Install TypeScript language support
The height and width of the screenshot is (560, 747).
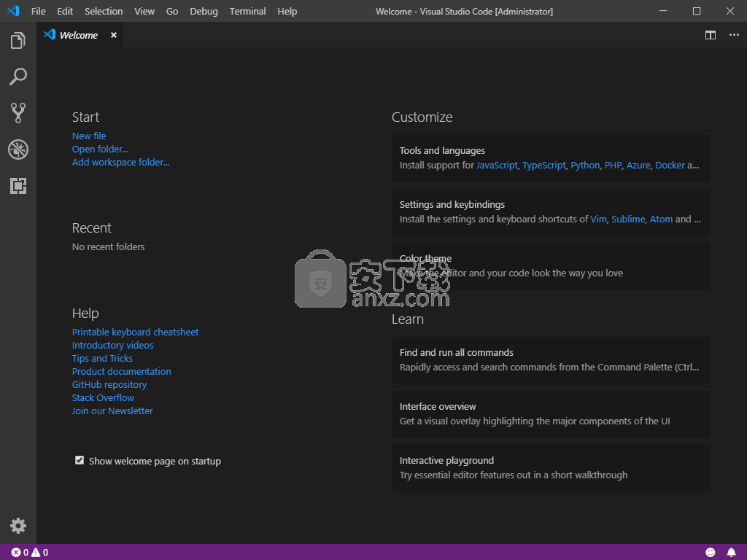pos(544,166)
